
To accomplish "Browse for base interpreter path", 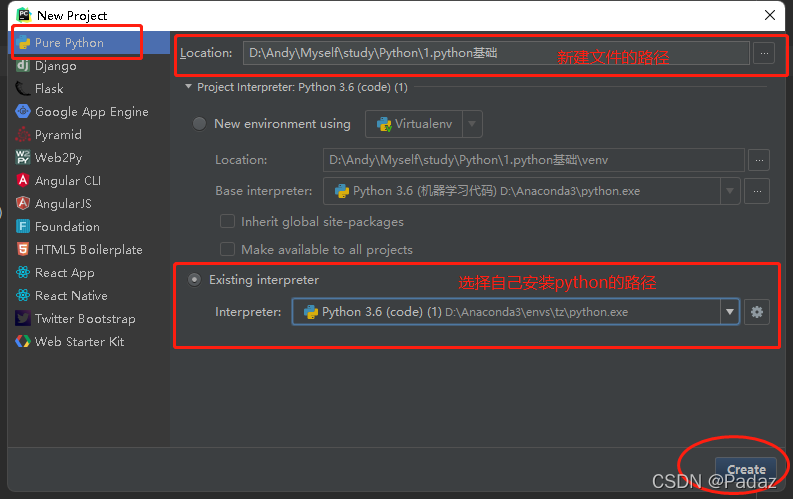I will 757,191.
